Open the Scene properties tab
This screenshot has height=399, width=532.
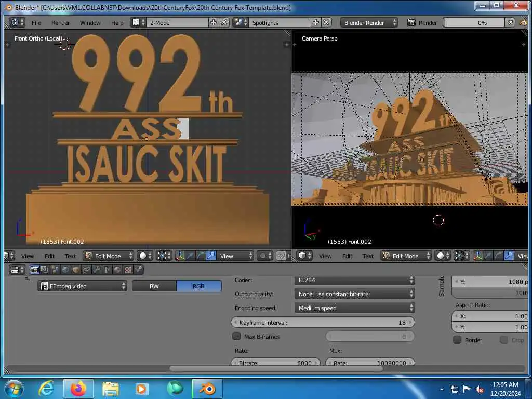click(x=55, y=270)
